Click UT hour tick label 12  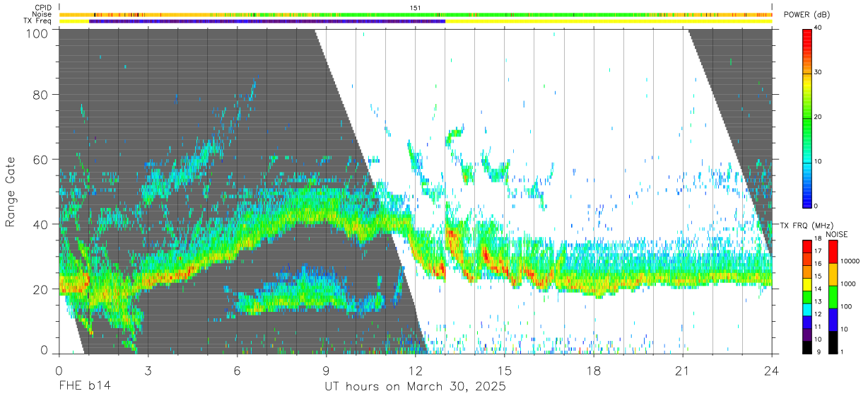pos(415,371)
